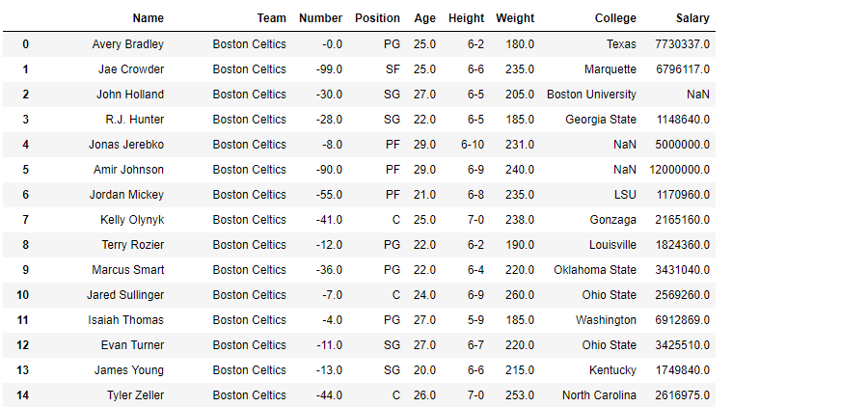Select the North Carolina college cell

click(x=599, y=395)
